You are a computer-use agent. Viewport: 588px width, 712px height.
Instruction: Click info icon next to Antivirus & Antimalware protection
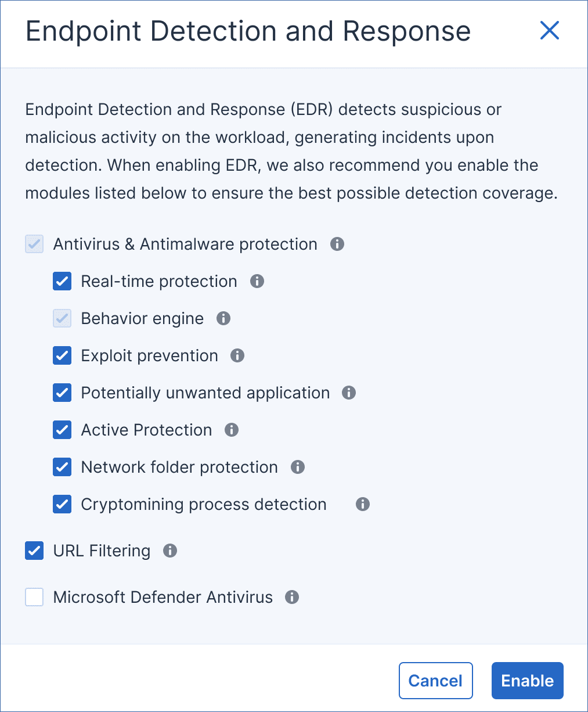[337, 244]
